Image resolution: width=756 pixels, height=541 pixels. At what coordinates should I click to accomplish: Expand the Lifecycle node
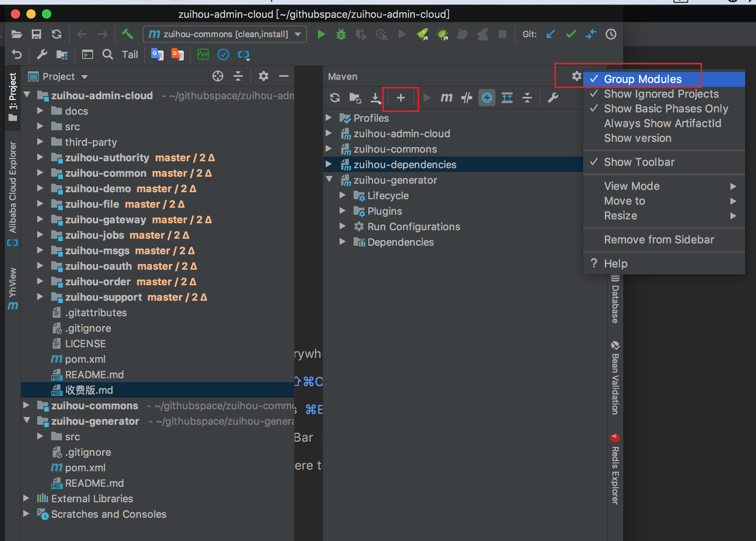click(343, 195)
